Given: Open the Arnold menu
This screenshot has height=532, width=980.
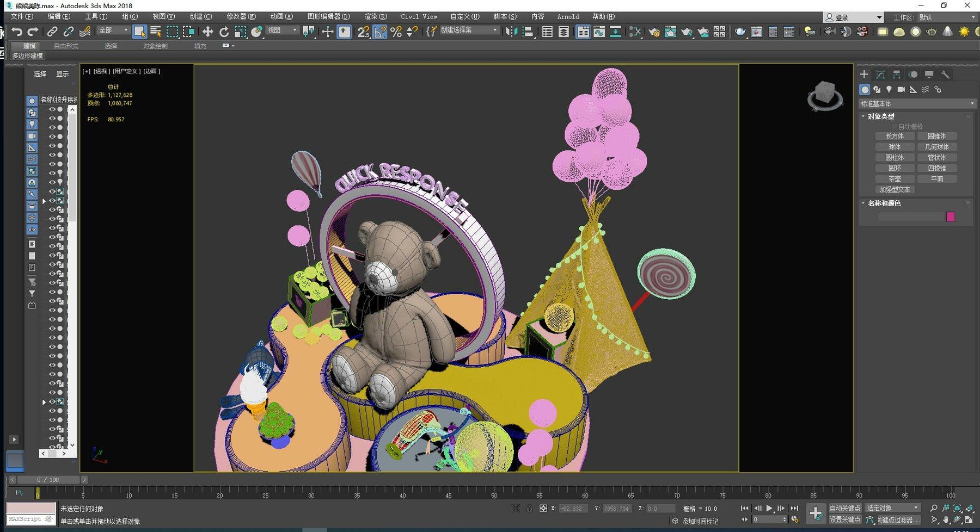Looking at the screenshot, I should coord(568,17).
